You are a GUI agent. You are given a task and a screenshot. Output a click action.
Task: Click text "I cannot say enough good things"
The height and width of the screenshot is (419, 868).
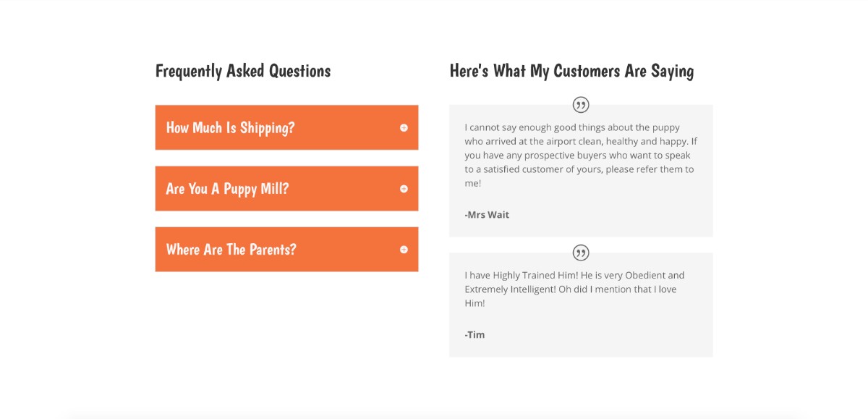click(x=536, y=127)
